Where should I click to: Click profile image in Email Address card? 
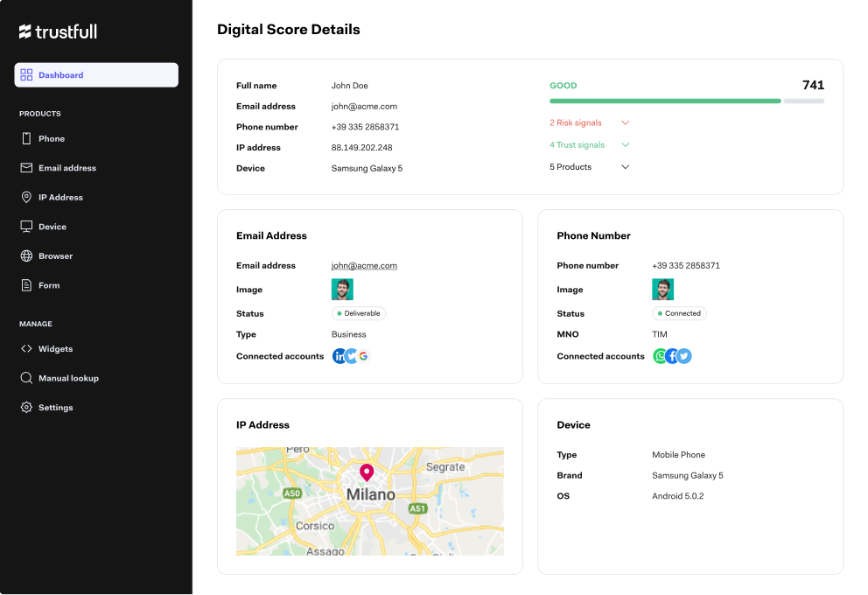click(342, 290)
